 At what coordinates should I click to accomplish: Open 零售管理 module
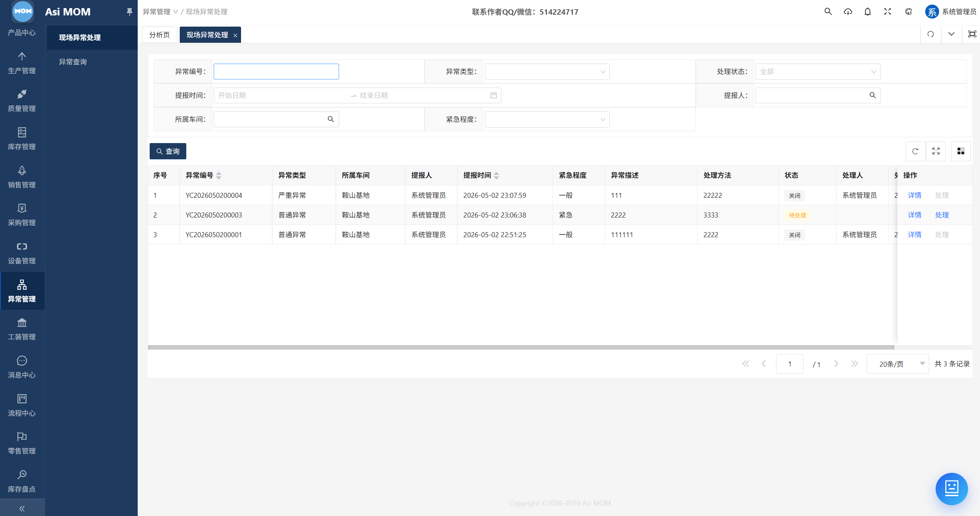coord(22,443)
